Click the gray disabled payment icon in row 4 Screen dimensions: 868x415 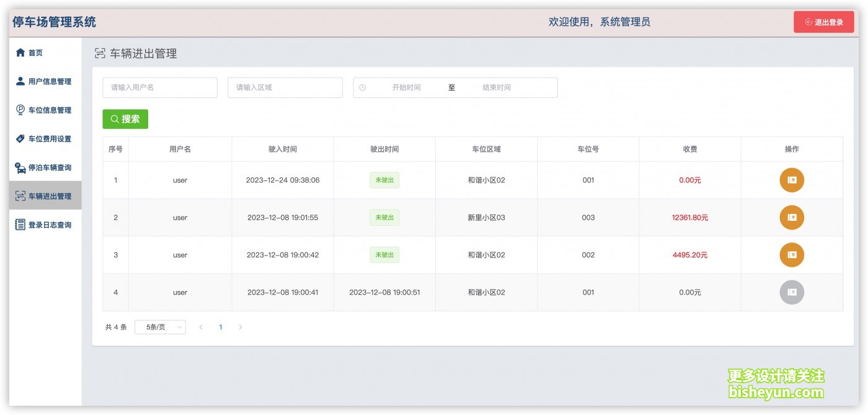pyautogui.click(x=791, y=292)
